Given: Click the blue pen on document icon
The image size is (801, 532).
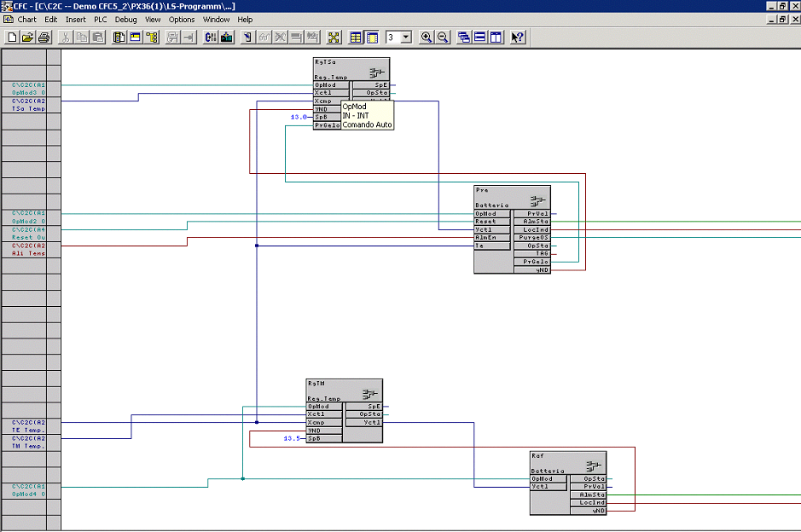Looking at the screenshot, I should click(247, 38).
